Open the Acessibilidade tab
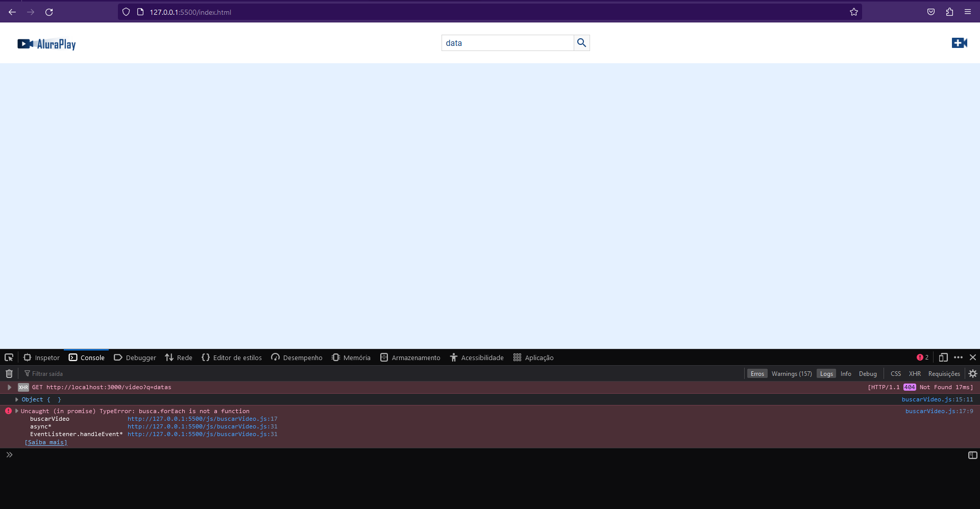 [477, 358]
